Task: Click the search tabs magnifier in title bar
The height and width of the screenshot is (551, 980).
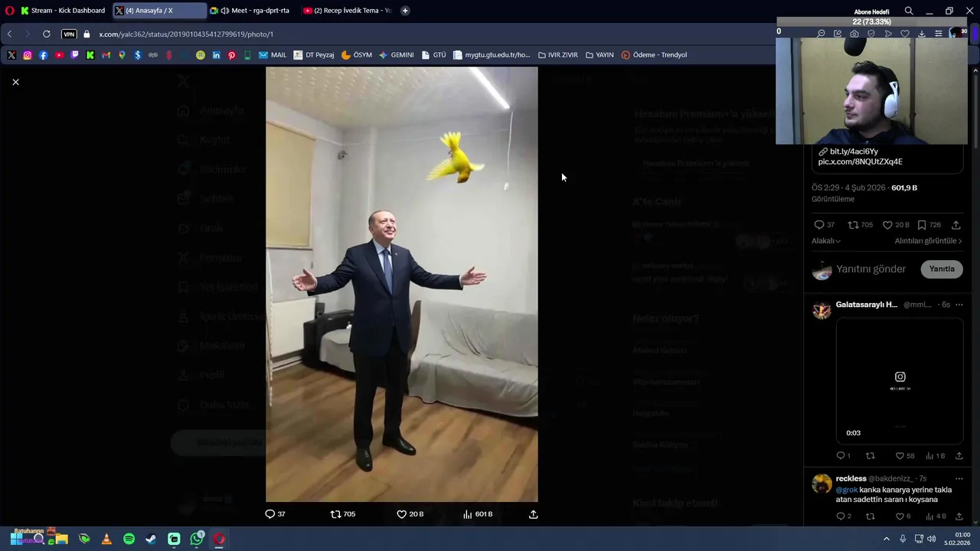Action: 909,11
